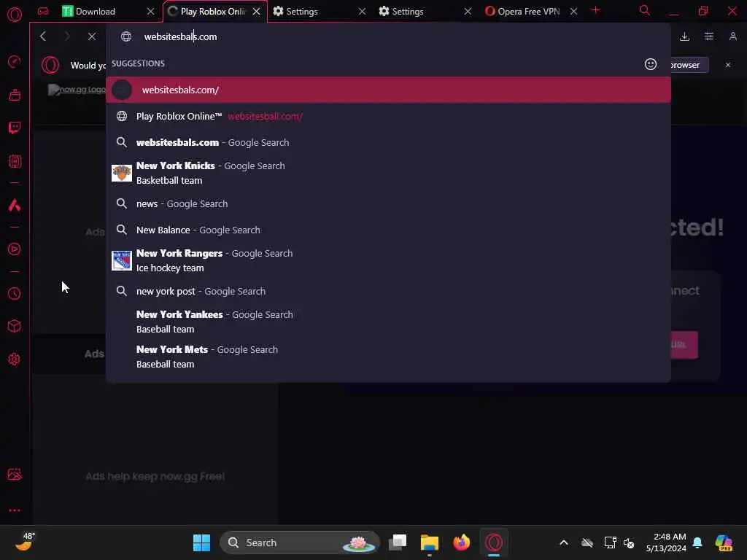
Task: Click the Opera GX taskbar icon
Action: click(494, 542)
